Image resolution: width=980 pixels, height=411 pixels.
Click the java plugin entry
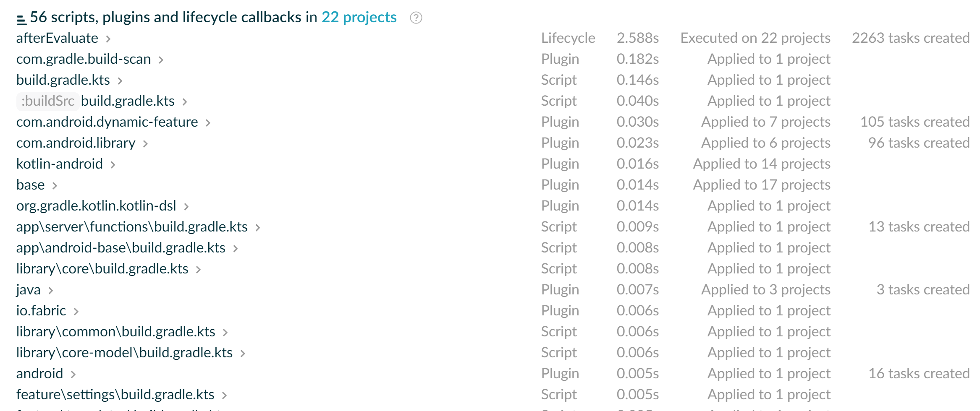pos(28,290)
